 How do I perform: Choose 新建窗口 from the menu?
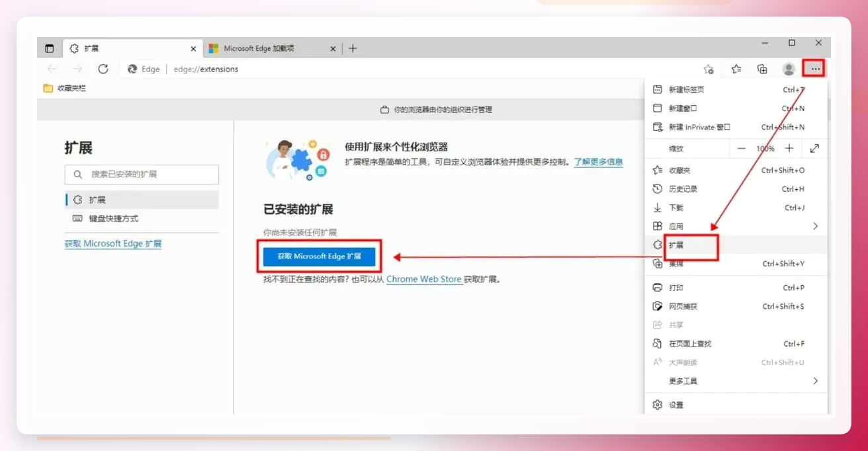[x=736, y=108]
